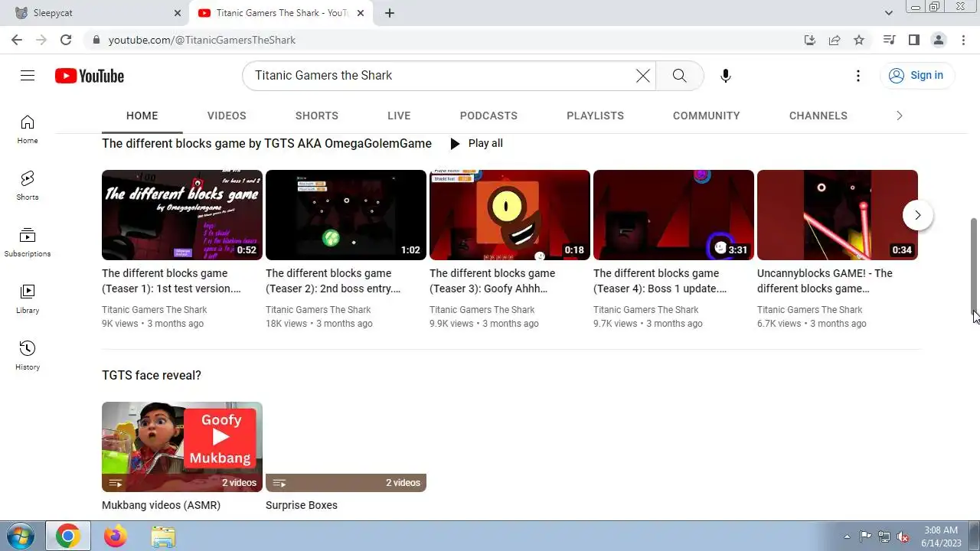Click the YouTube logo
This screenshot has height=551, width=980.
click(90, 76)
